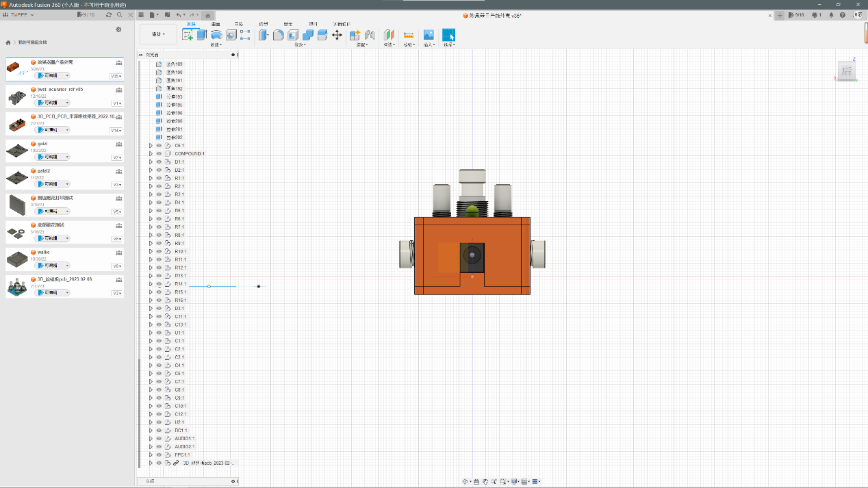Screen dimensions: 868x488
Task: Switch to the 曲面 (Surface) tab
Action: click(x=216, y=23)
